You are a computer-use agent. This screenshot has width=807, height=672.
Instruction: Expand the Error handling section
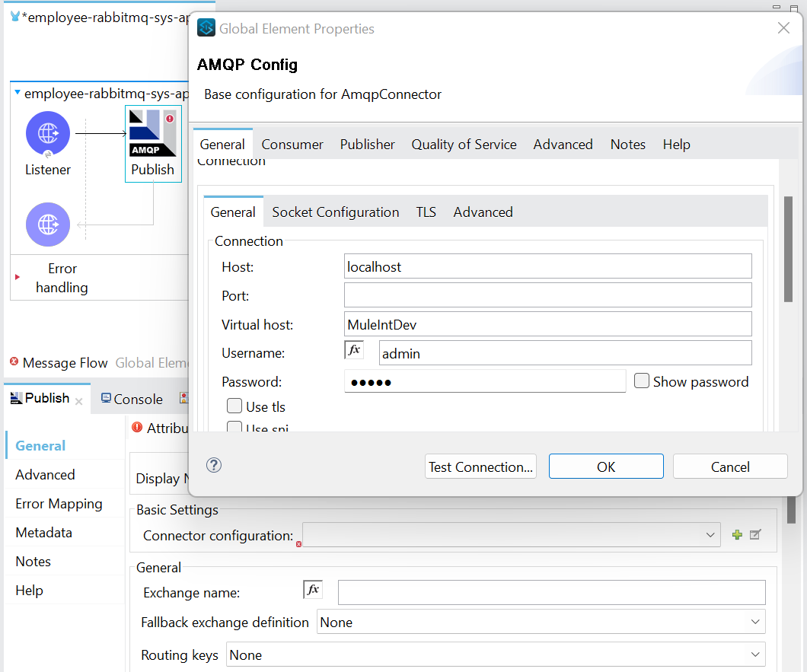tap(18, 277)
